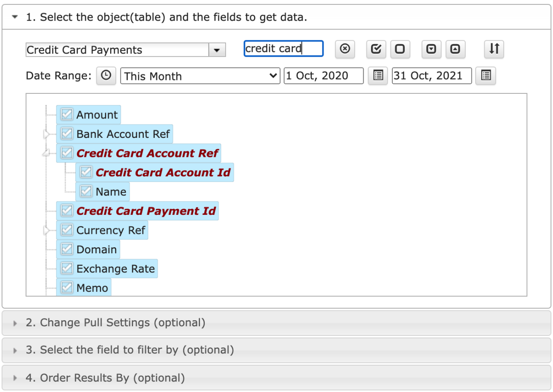Open the This Month date range dropdown
This screenshot has height=392, width=553.
pos(200,76)
